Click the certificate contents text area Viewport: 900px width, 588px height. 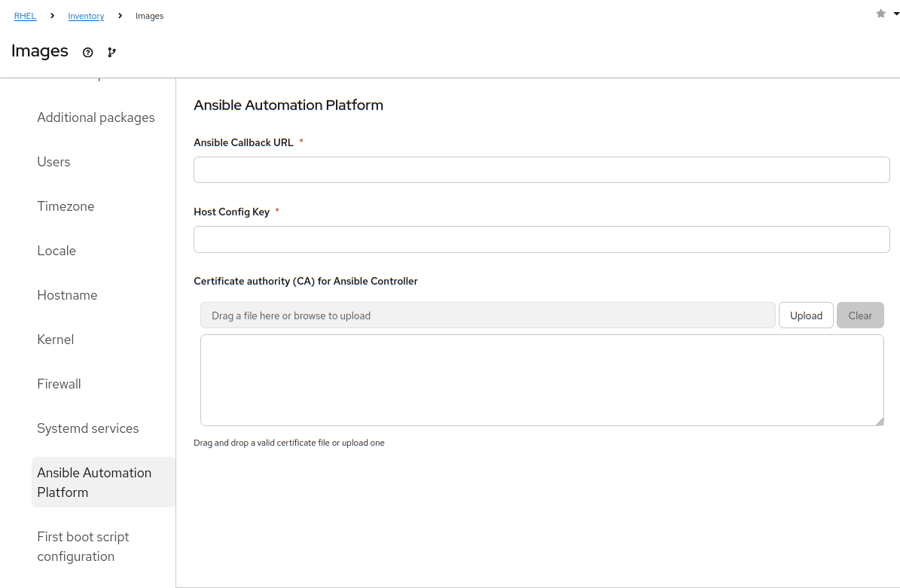(x=542, y=380)
